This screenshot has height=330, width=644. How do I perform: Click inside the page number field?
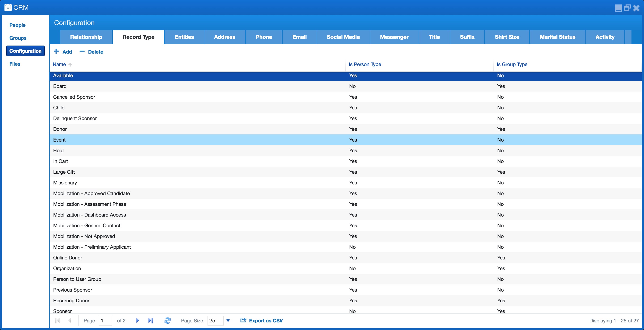[x=105, y=321]
